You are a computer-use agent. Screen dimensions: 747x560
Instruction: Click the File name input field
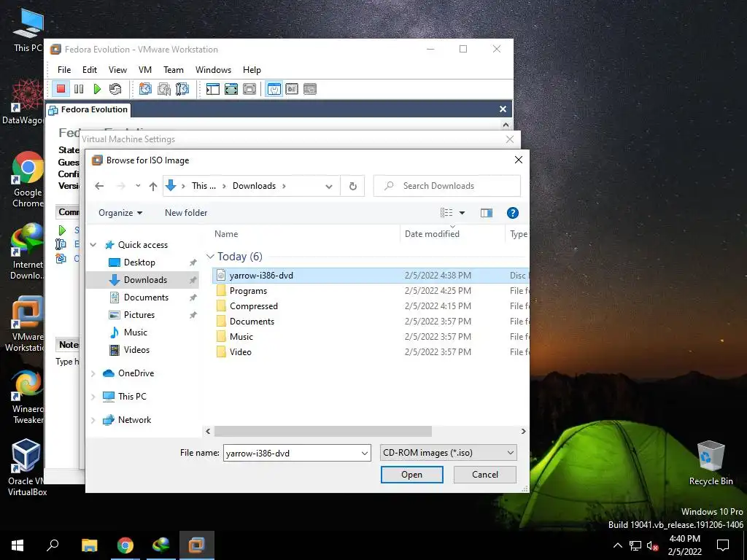[291, 453]
